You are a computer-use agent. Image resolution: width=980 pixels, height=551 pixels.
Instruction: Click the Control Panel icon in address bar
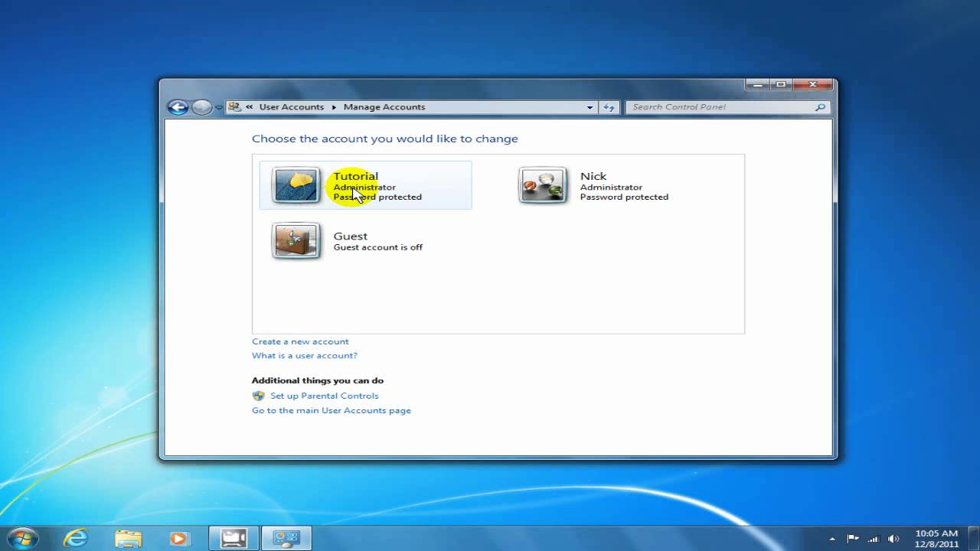(x=234, y=107)
